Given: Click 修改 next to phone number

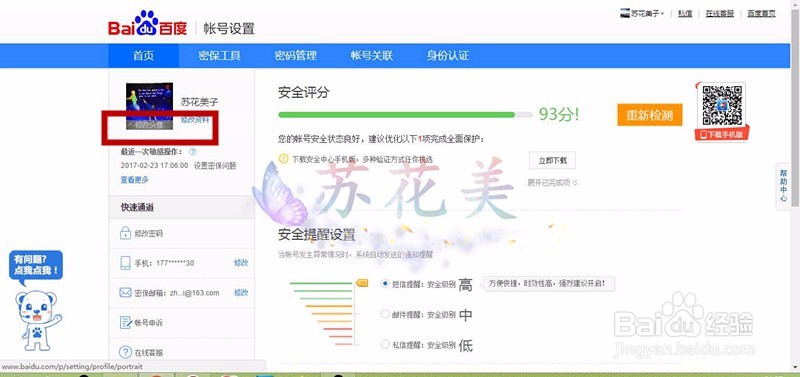Looking at the screenshot, I should (241, 263).
